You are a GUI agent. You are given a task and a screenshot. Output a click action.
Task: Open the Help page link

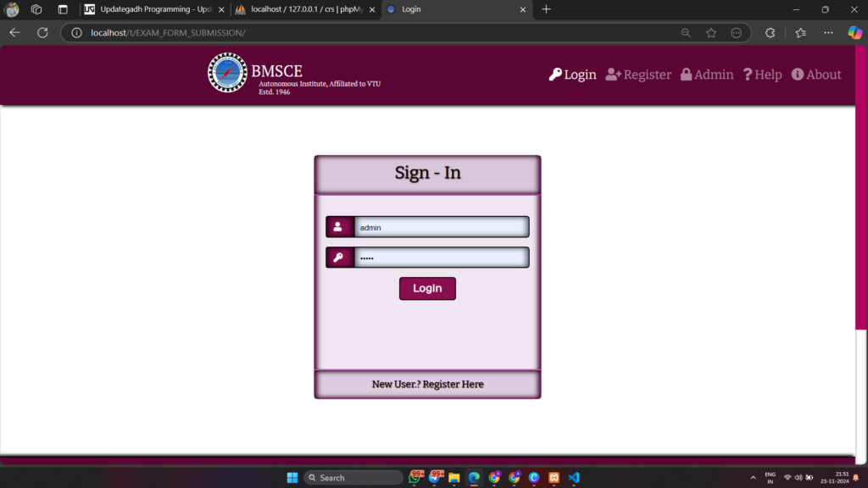click(762, 75)
